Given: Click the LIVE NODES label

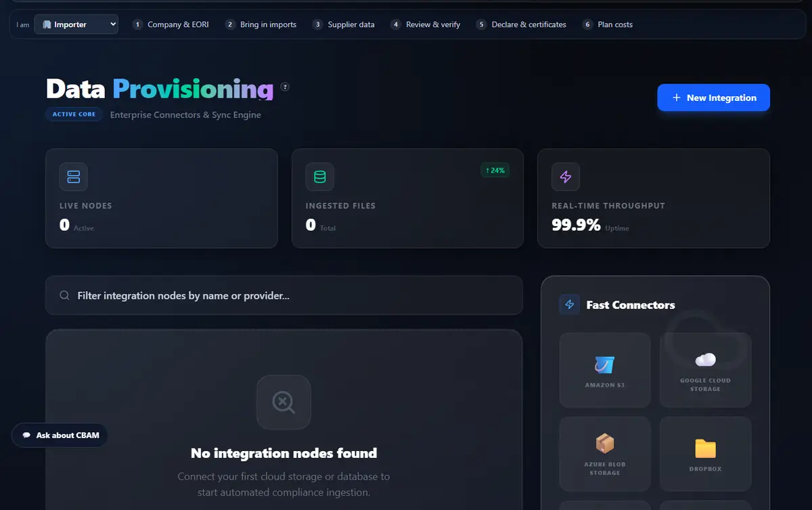Looking at the screenshot, I should (x=86, y=205).
